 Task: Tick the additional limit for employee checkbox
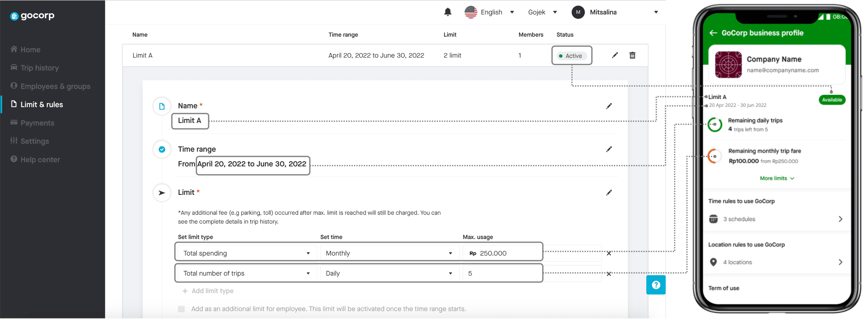tap(181, 309)
